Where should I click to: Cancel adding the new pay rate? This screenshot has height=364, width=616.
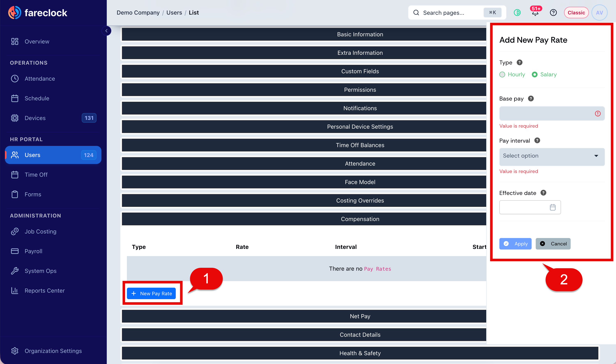[x=553, y=244]
